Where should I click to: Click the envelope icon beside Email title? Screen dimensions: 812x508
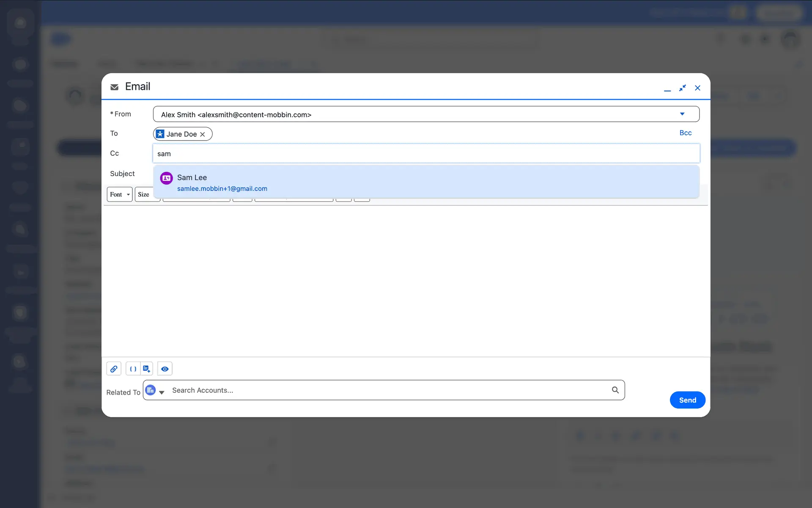pyautogui.click(x=114, y=87)
